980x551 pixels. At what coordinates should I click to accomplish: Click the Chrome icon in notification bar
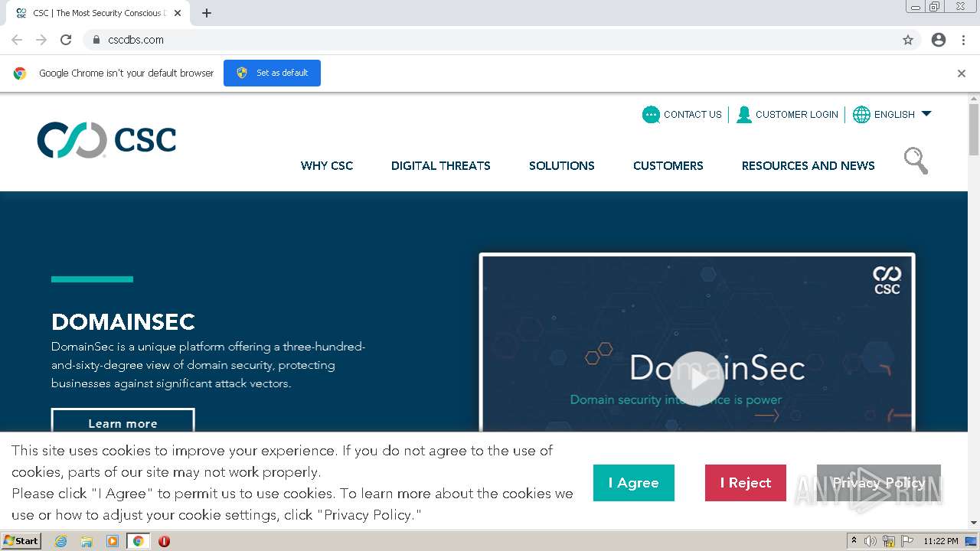click(20, 73)
